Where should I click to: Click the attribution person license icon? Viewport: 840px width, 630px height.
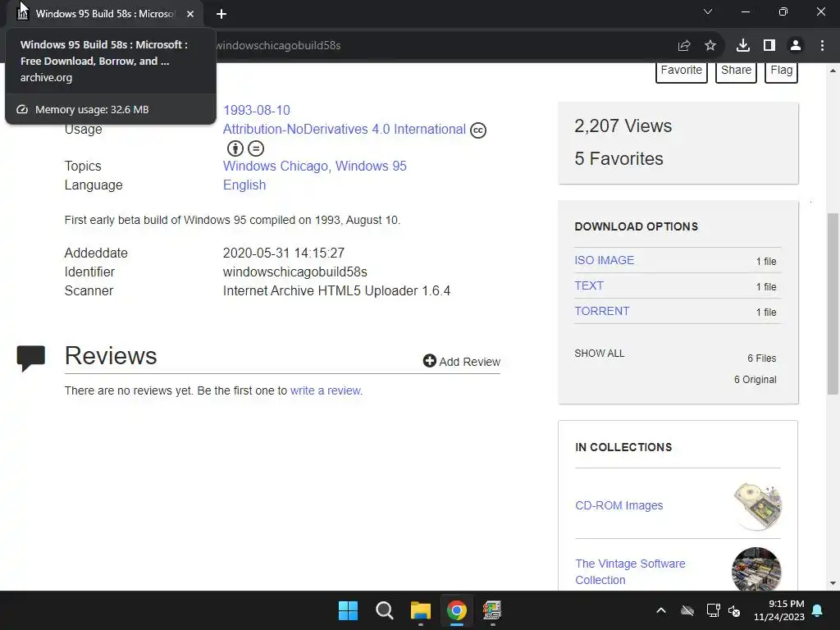[235, 148]
